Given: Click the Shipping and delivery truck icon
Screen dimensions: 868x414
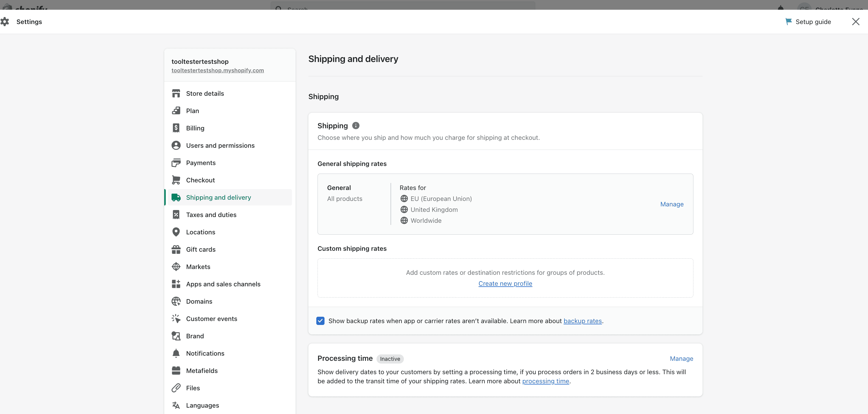Looking at the screenshot, I should coord(175,197).
